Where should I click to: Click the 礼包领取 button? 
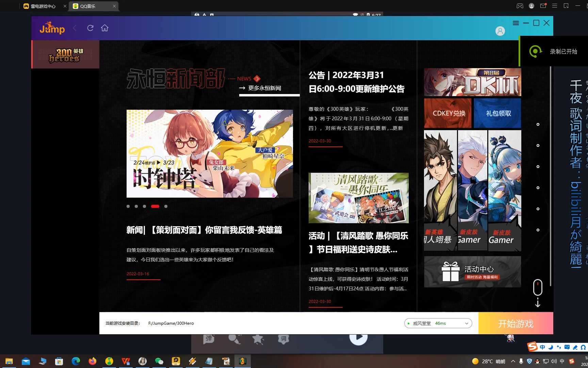coord(497,113)
